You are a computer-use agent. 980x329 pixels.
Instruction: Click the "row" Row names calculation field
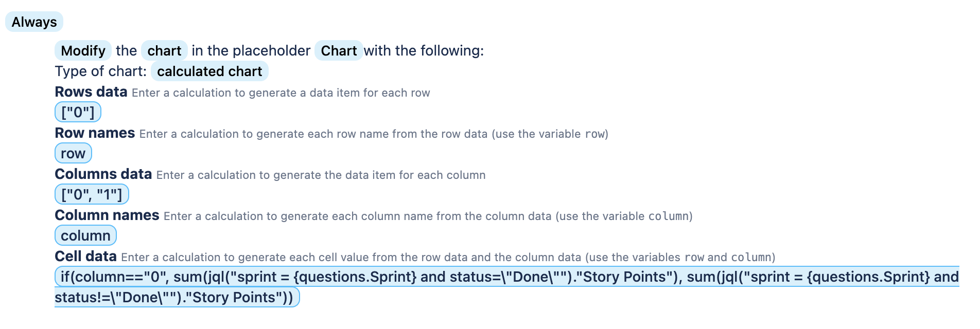tap(73, 153)
